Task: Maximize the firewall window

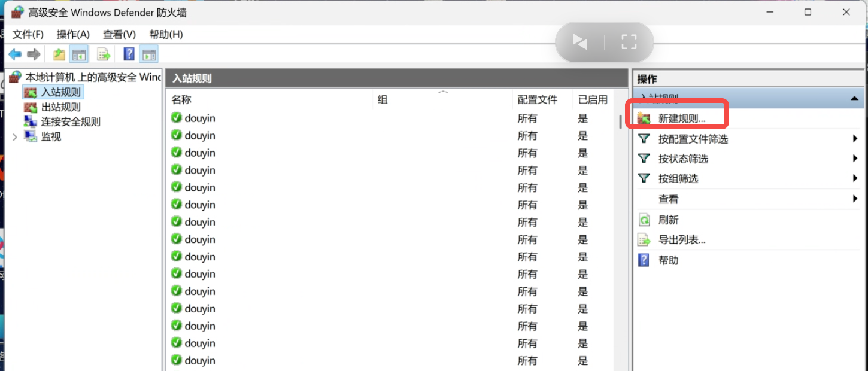Action: coord(808,12)
